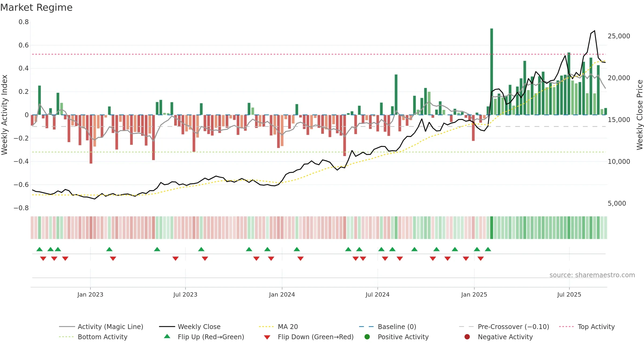Click the Weekly Close Price axis title
The image size is (644, 362).
click(x=640, y=115)
